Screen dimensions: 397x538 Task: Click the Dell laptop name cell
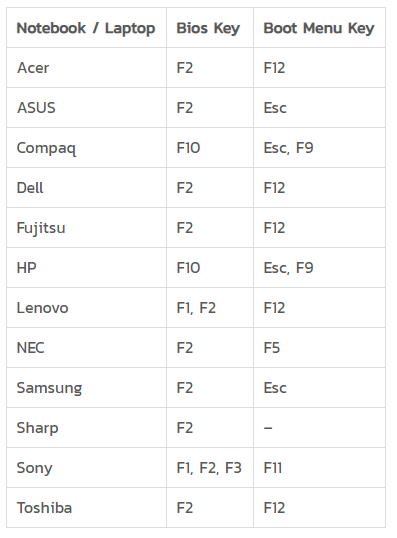point(86,188)
